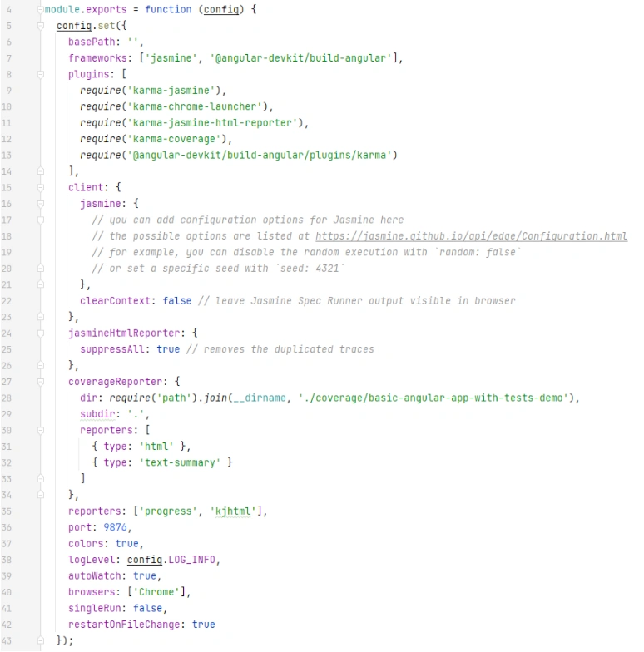Click the 'dir' property on line 28
This screenshot has width=644, height=652.
[88, 398]
